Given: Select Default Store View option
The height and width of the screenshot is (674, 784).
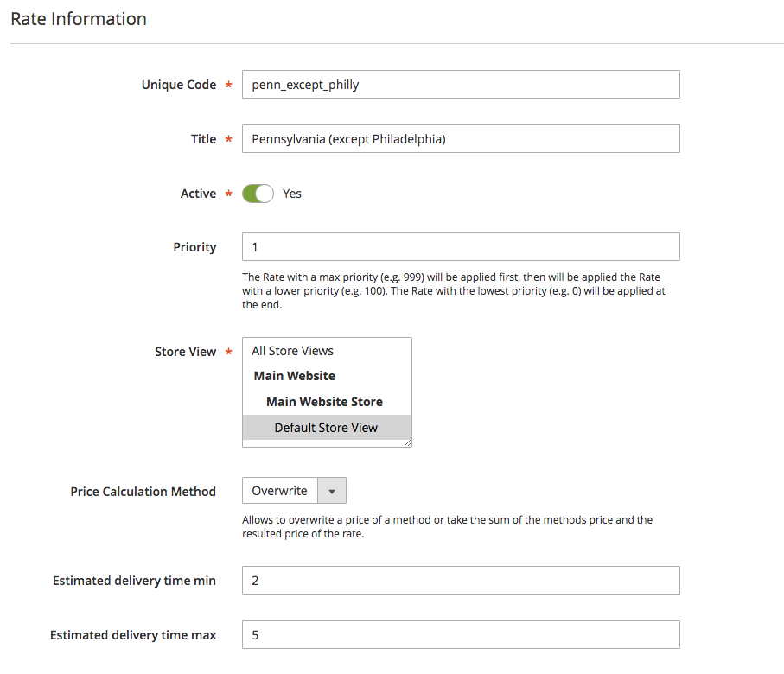Looking at the screenshot, I should click(x=327, y=428).
